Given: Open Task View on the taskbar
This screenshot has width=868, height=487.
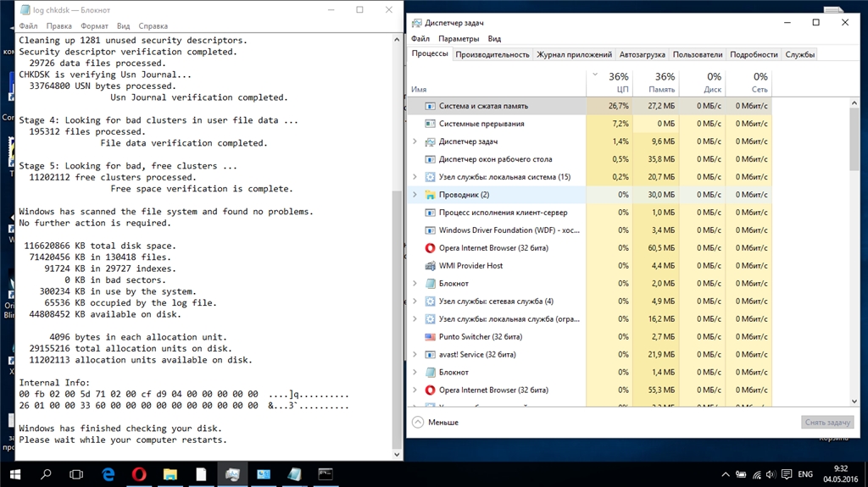Looking at the screenshot, I should click(x=76, y=474).
